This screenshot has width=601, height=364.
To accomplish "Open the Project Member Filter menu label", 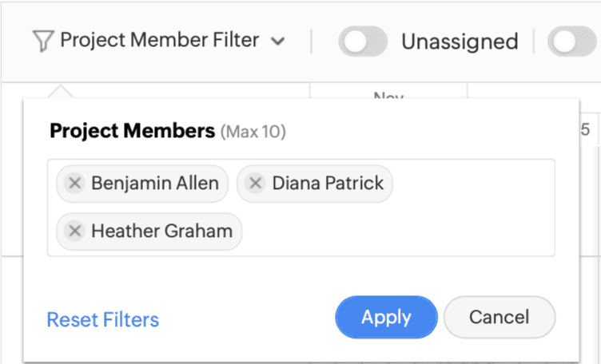I will 159,41.
